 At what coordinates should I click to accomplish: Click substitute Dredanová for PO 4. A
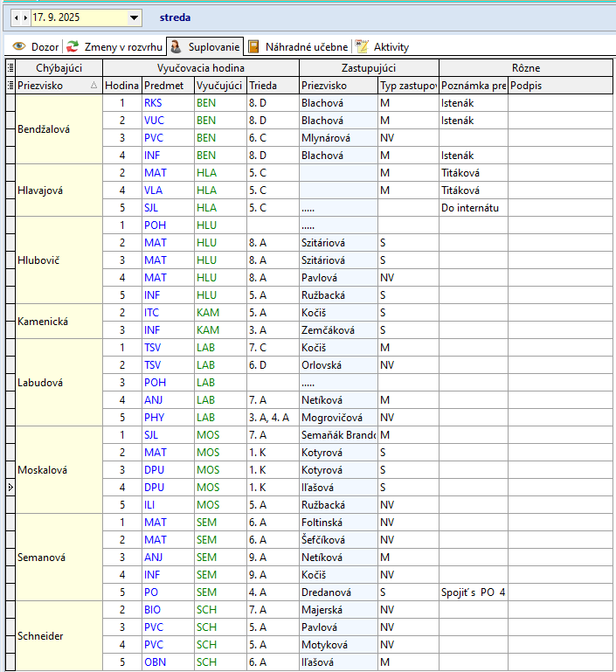coord(338,592)
